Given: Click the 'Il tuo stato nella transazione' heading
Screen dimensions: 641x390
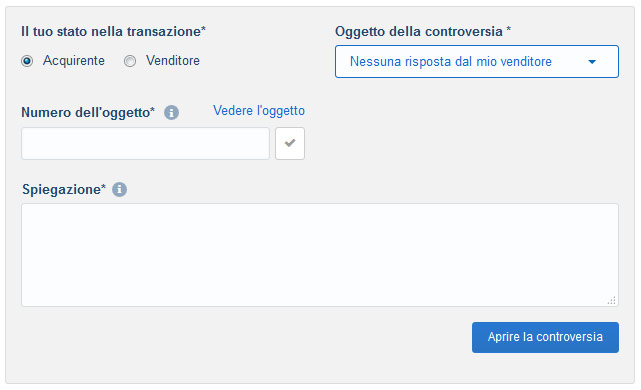Looking at the screenshot, I should click(113, 31).
